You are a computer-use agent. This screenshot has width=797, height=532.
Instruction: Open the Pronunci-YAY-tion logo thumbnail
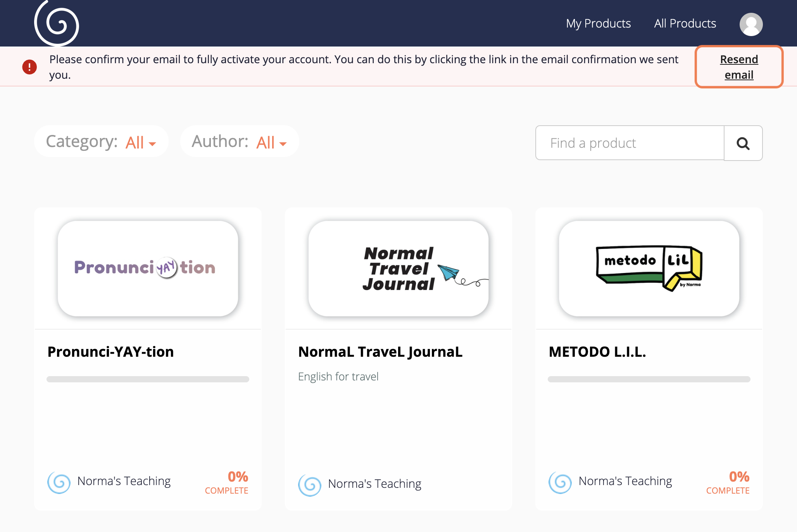pyautogui.click(x=148, y=268)
